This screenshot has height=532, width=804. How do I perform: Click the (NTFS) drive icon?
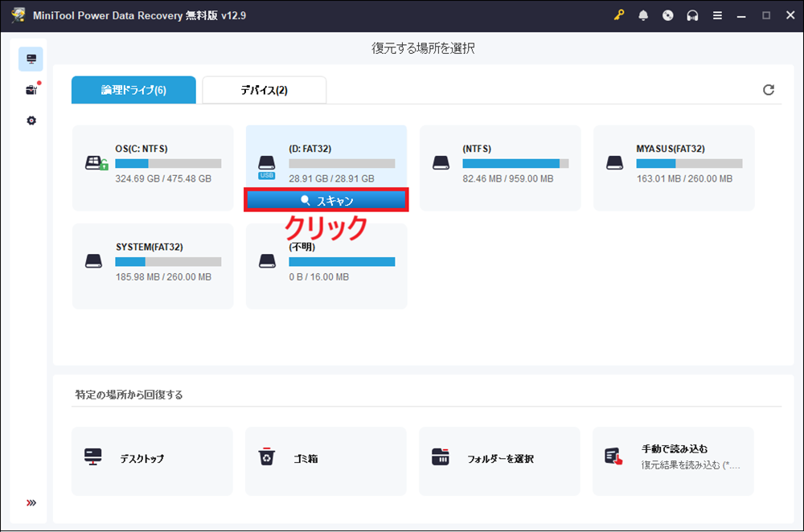pos(441,163)
